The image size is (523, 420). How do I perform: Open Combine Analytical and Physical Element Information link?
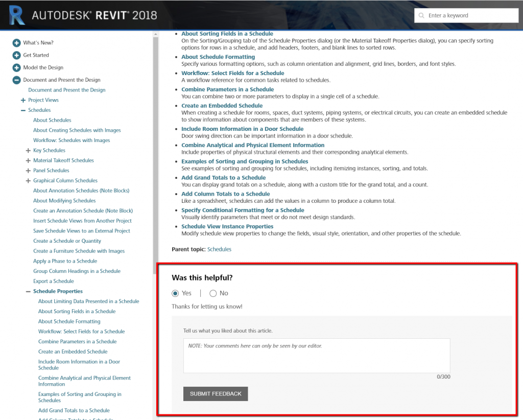point(253,145)
